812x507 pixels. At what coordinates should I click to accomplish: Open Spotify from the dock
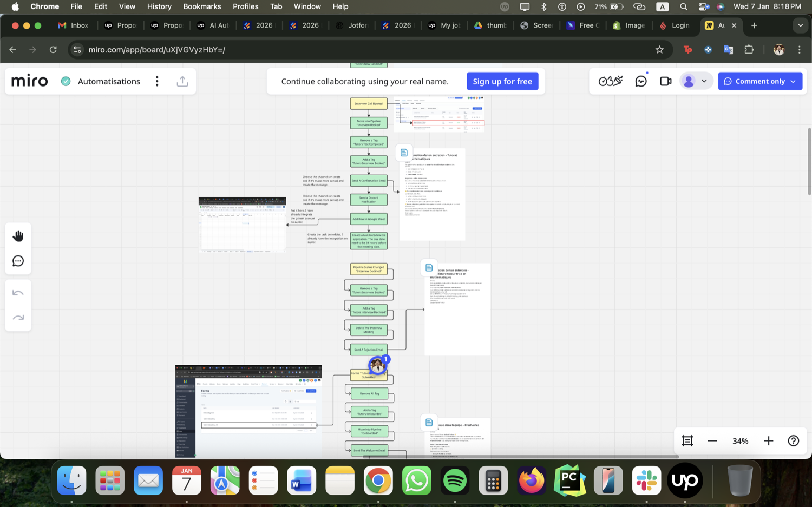click(x=455, y=480)
